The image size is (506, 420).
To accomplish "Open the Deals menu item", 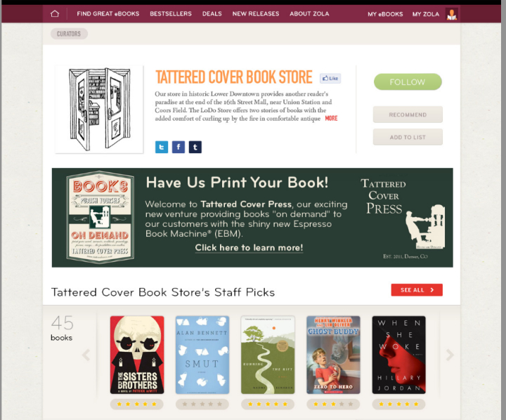I will point(212,14).
